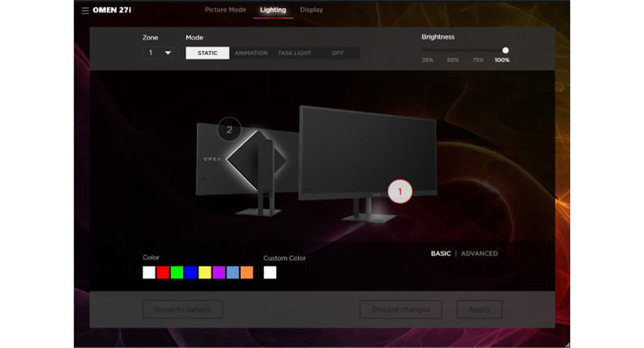Expand the Zone dropdown
The height and width of the screenshot is (348, 644).
point(158,53)
